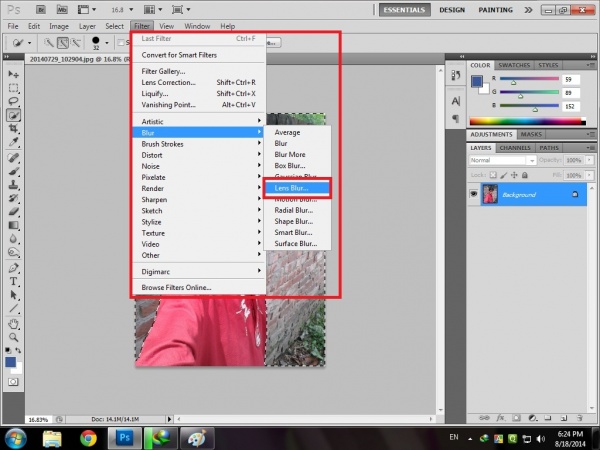600x450 pixels.
Task: Toggle lock image pixels brush icon
Action: point(504,175)
